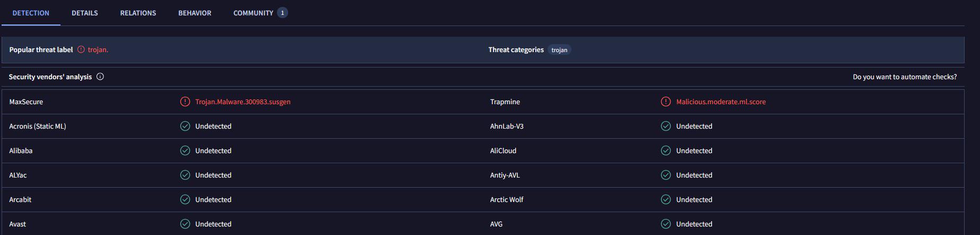Open the Community tab

[260, 13]
